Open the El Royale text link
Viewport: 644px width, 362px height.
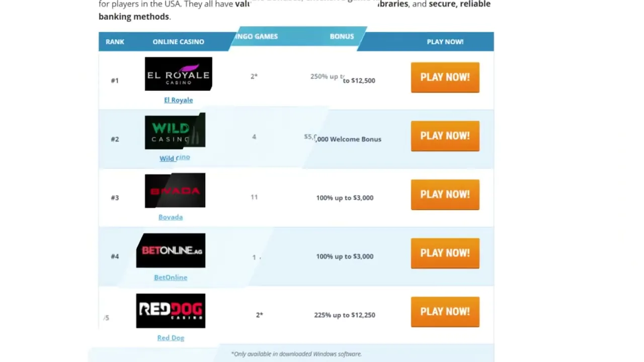(x=179, y=100)
